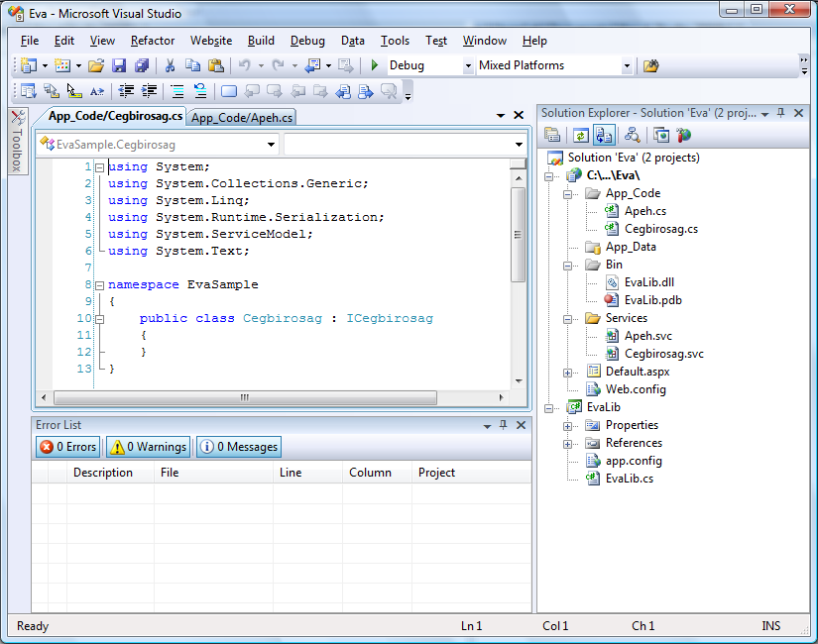Start debugging with the green play icon
The height and width of the screenshot is (644, 818).
[375, 65]
